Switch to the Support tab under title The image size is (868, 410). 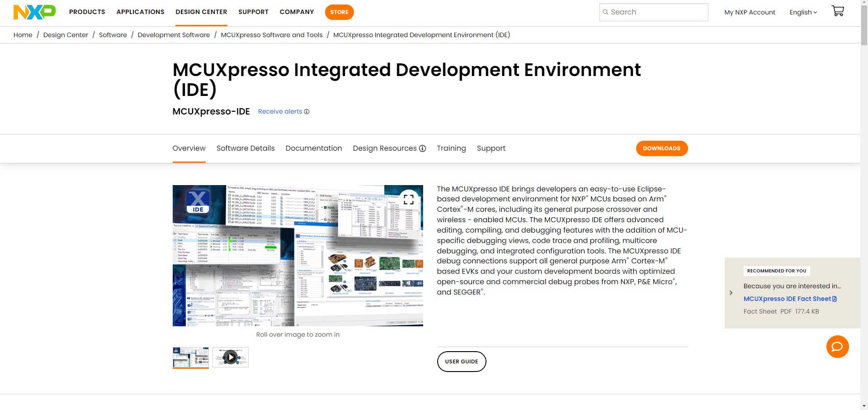point(491,148)
